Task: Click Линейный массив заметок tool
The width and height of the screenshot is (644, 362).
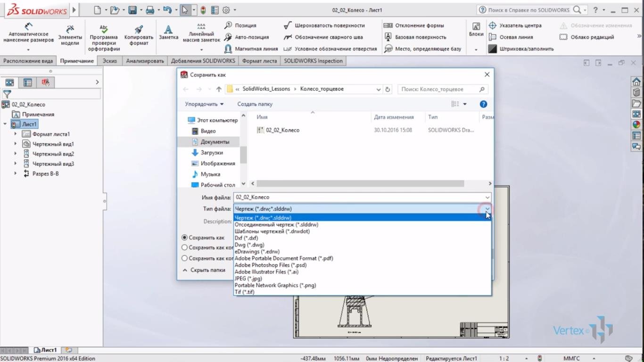Action: (201, 37)
